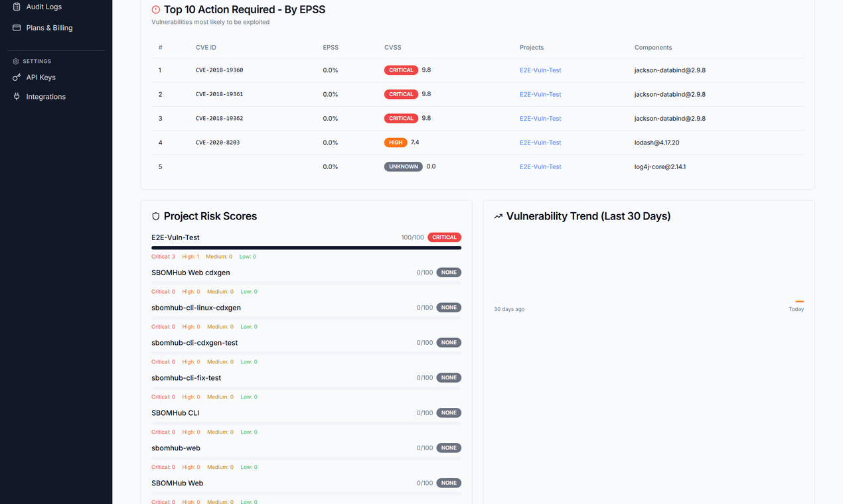Click High: 1 count under E2E-Vuln-Test

[191, 257]
